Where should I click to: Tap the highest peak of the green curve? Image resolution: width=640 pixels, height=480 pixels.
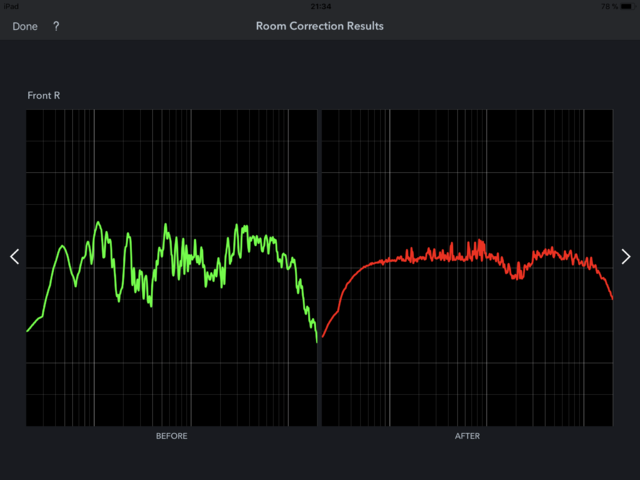97,223
